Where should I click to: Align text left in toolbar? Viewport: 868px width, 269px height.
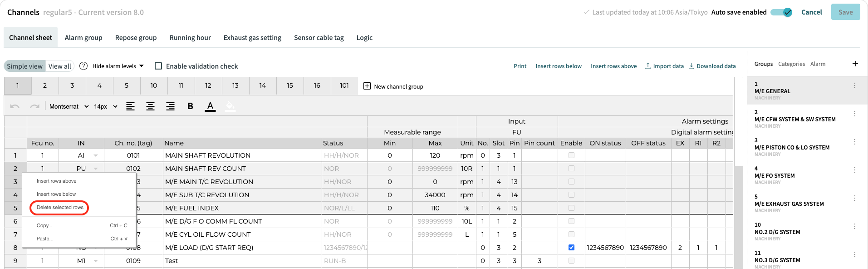130,106
